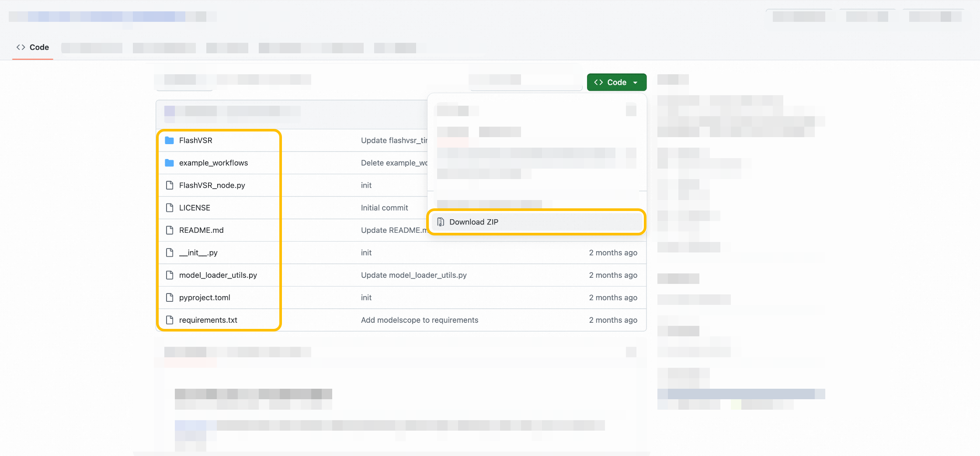This screenshot has width=980, height=456.
Task: Switch to the Code tab
Action: tap(33, 47)
